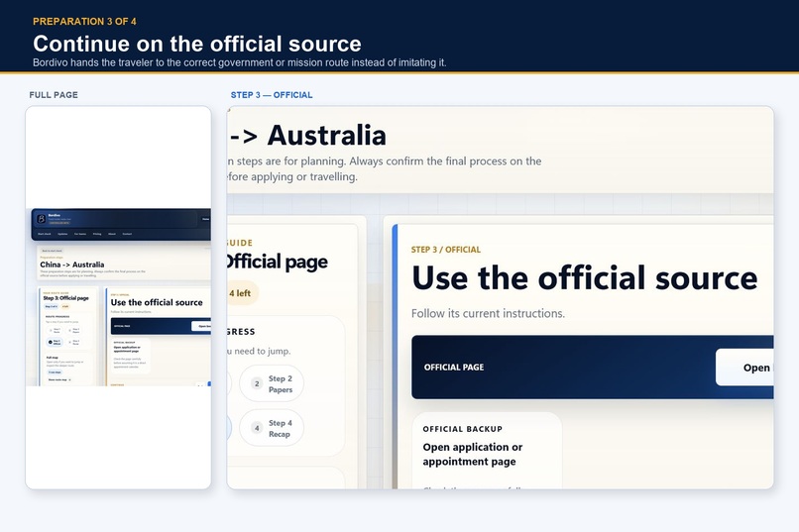Click the 'Continue on the official source' slide title

point(197,44)
